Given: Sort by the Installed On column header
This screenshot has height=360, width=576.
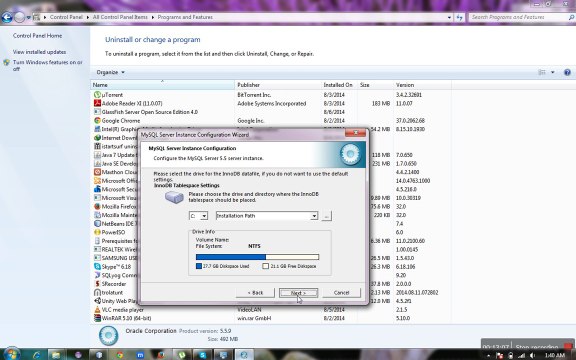Looking at the screenshot, I should pyautogui.click(x=339, y=85).
